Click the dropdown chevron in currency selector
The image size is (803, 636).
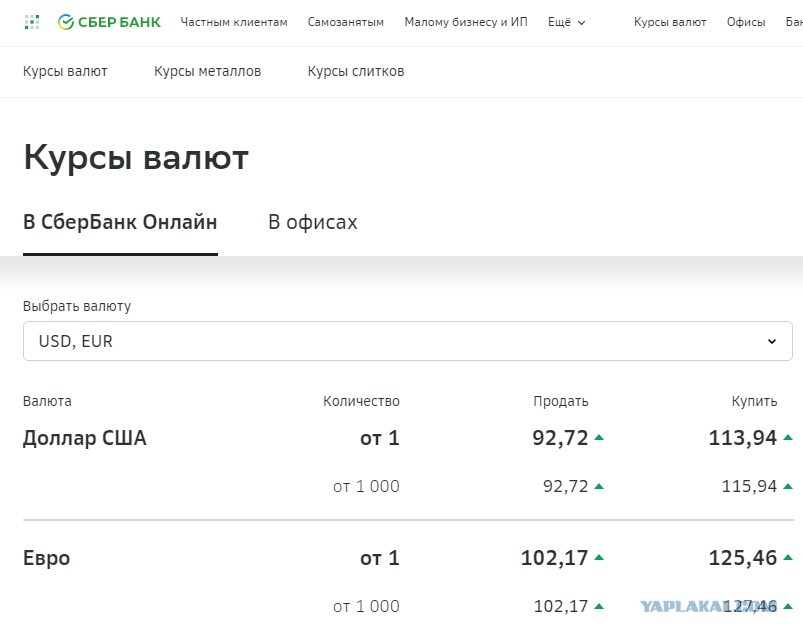pyautogui.click(x=772, y=341)
